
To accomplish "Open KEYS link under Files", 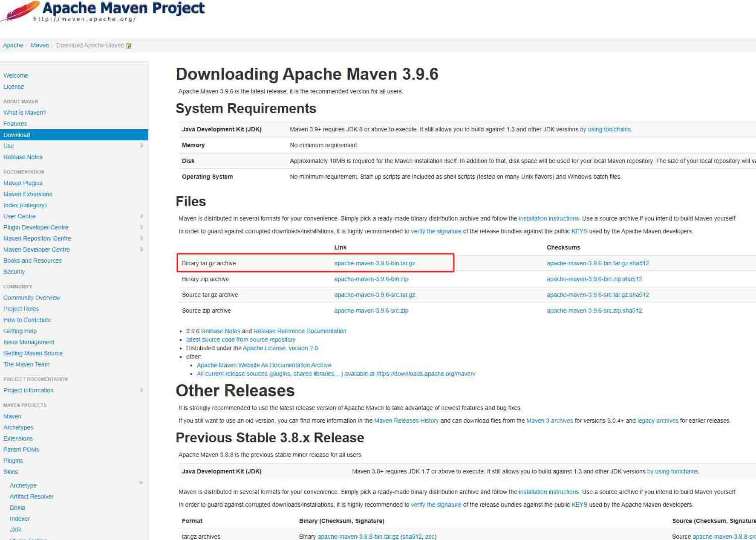I will click(579, 231).
